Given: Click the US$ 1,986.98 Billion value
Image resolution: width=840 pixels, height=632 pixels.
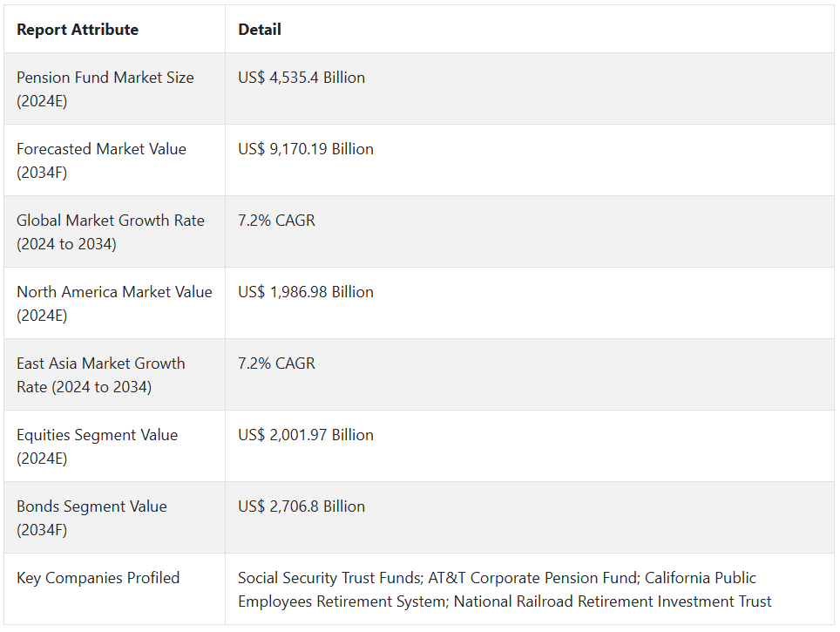Looking at the screenshot, I should point(306,292).
